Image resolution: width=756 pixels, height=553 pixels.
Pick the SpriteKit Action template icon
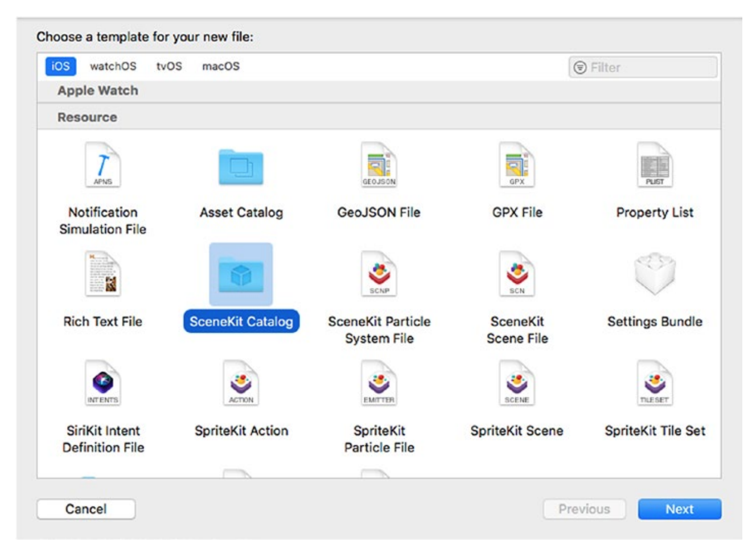(241, 383)
